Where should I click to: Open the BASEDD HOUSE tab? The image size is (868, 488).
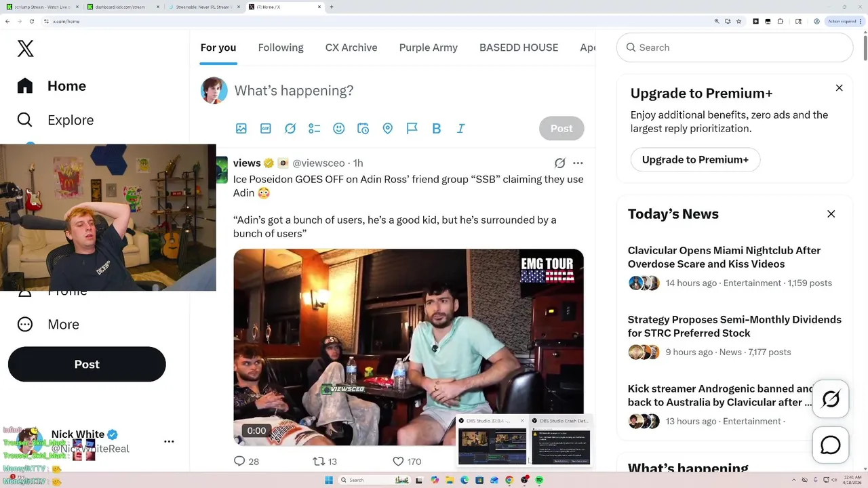(519, 47)
